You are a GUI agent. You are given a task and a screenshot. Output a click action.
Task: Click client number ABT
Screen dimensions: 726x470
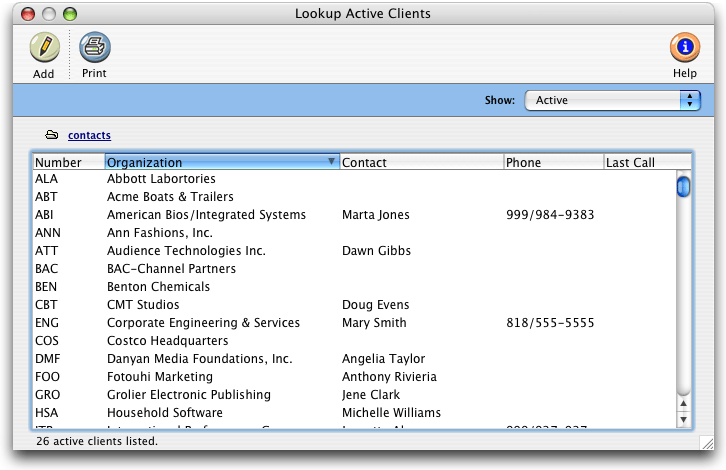click(x=46, y=197)
